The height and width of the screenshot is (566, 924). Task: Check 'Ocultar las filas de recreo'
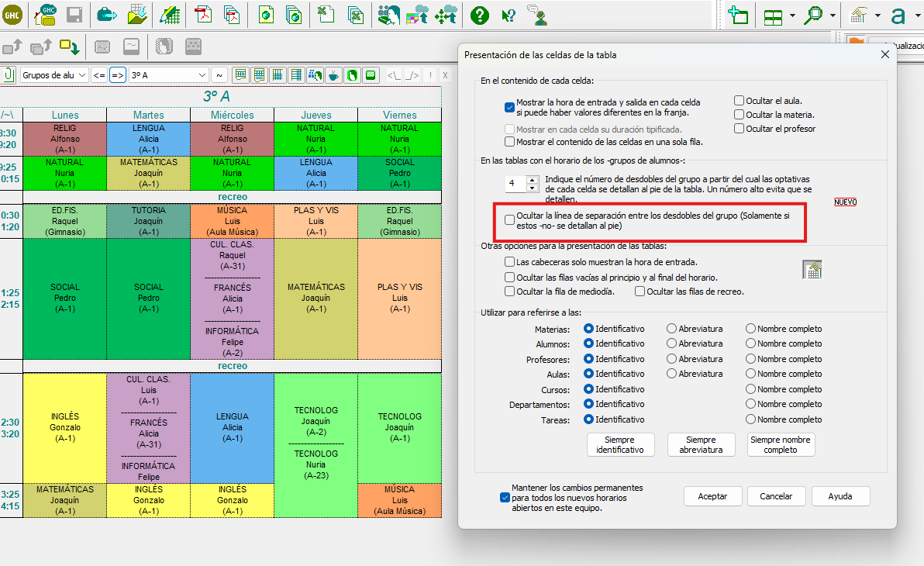pos(640,292)
